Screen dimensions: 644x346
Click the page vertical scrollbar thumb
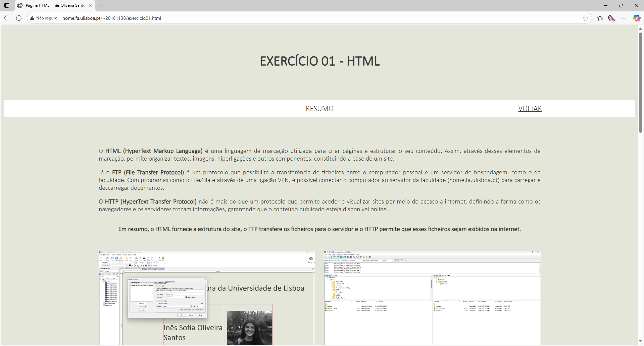pos(640,82)
